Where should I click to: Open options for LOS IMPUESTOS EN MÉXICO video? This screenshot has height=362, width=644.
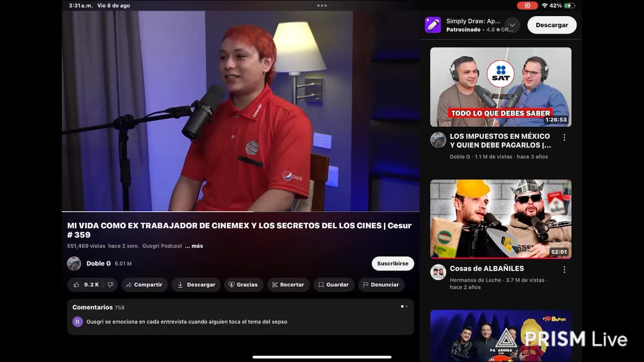click(x=565, y=137)
